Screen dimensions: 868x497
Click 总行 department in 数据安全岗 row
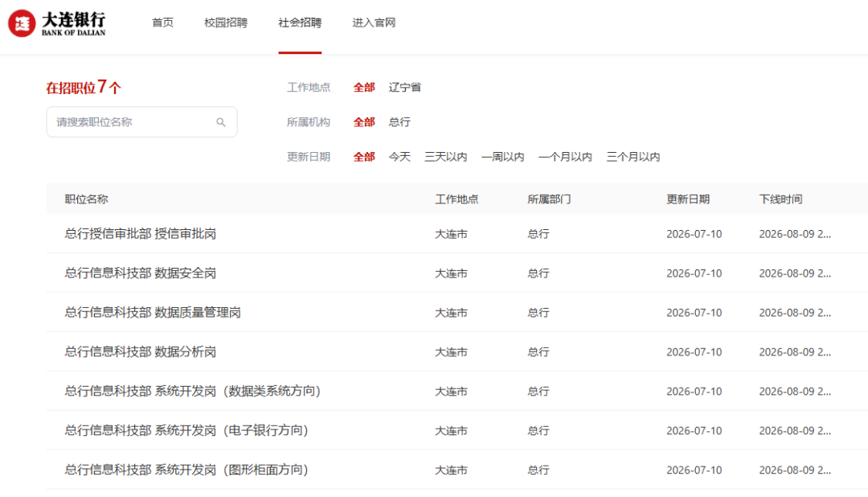tap(538, 273)
